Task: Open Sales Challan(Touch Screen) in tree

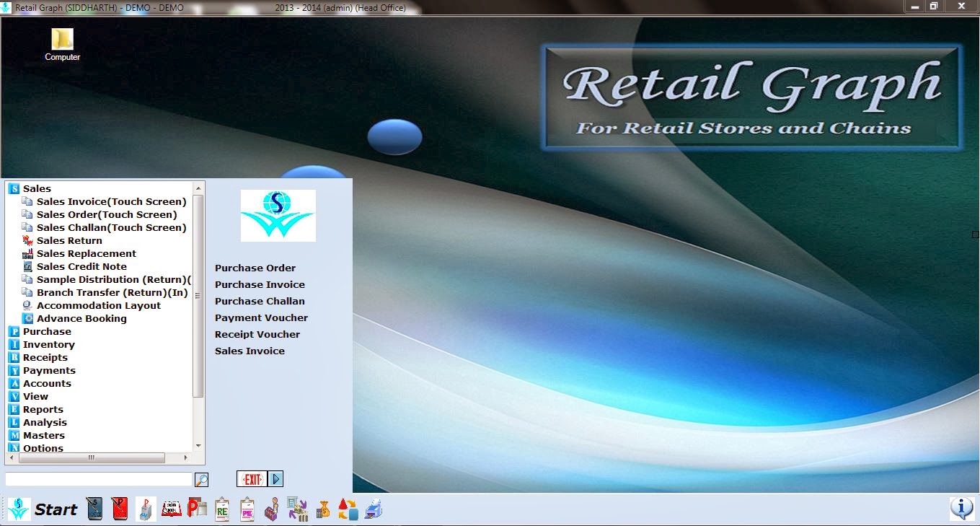Action: [111, 227]
